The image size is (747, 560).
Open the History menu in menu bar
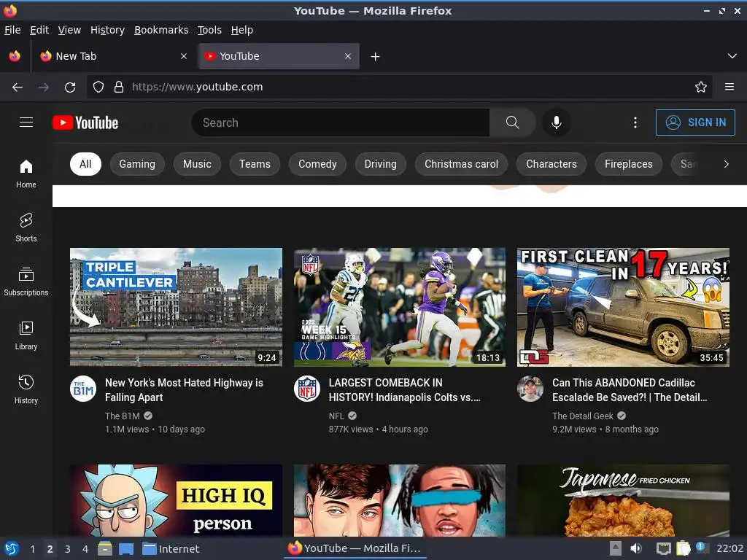pos(108,30)
